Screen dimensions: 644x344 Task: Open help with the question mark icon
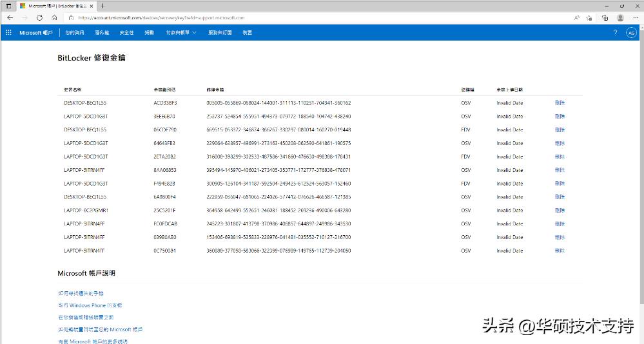coord(615,32)
